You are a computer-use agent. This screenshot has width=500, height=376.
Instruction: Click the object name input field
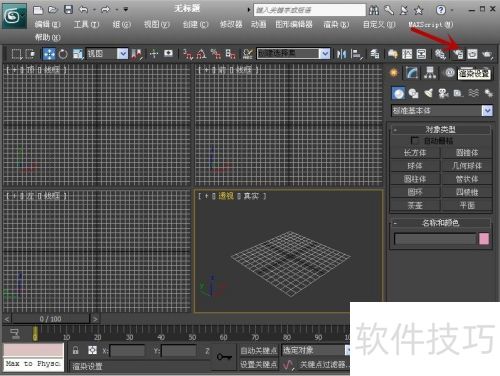[x=435, y=239]
